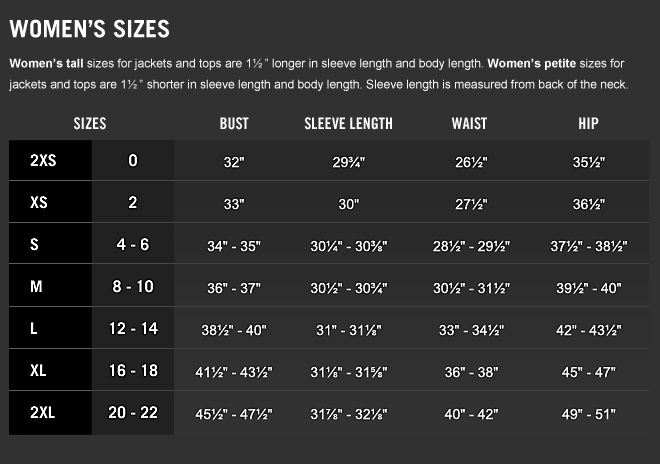Click the WOMEN'S SIZES heading
This screenshot has width=660, height=464.
click(x=89, y=29)
